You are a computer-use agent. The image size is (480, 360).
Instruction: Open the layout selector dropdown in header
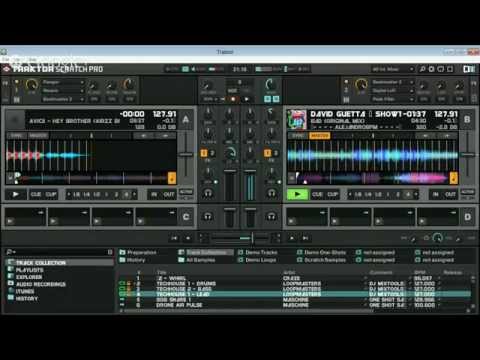[393, 69]
